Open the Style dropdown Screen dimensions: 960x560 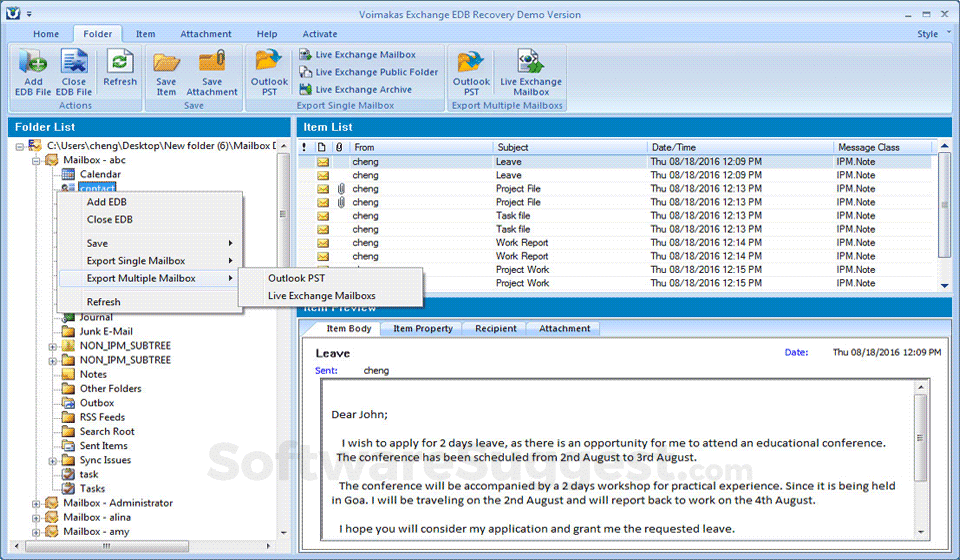(x=934, y=34)
